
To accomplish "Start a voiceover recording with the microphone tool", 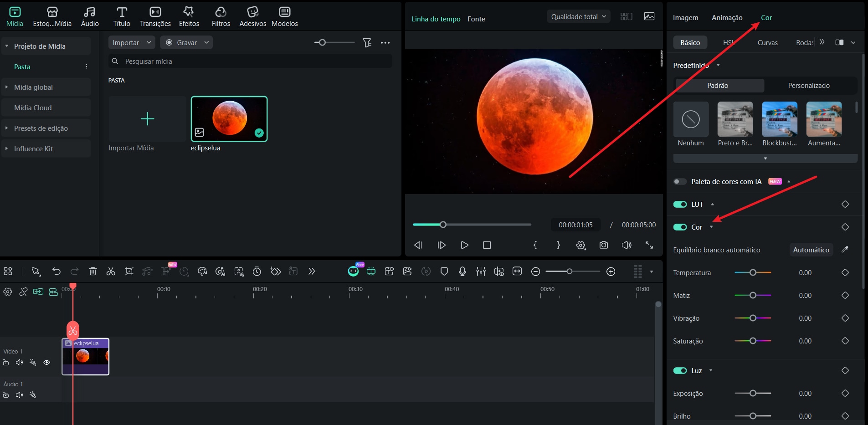I will (x=462, y=271).
